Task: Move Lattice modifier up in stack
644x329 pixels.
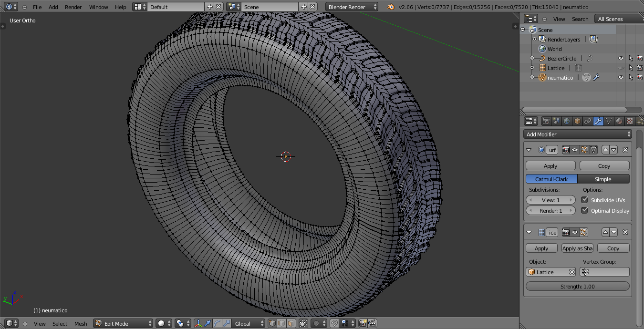Action: [605, 232]
